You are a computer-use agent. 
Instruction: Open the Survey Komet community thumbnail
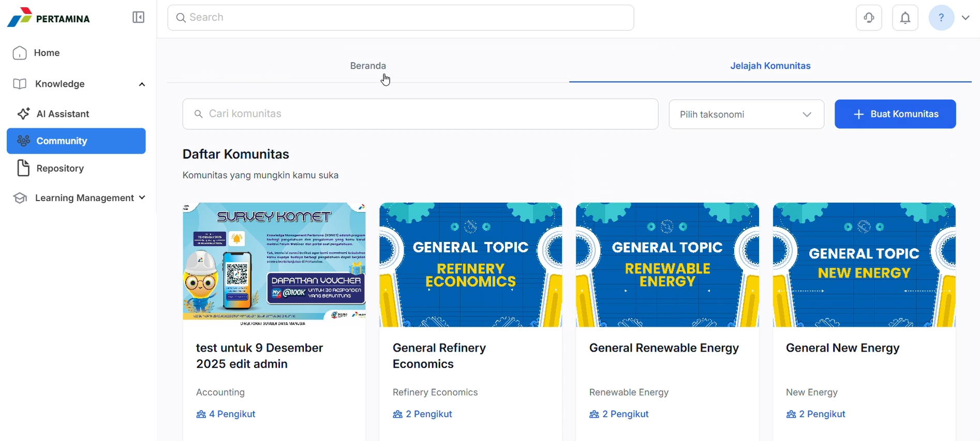tap(274, 265)
